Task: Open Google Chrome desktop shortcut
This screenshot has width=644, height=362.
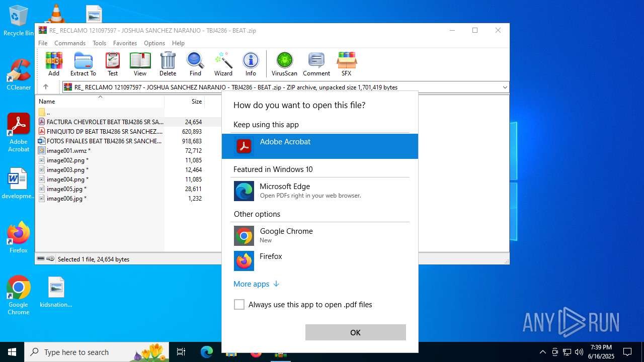Action: coord(19,295)
